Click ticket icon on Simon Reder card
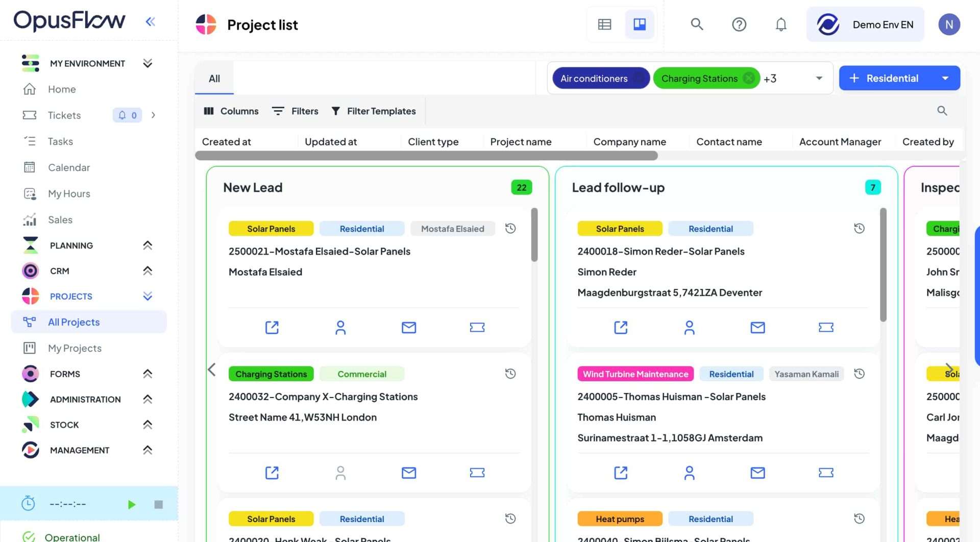This screenshot has width=980, height=542. [x=826, y=327]
